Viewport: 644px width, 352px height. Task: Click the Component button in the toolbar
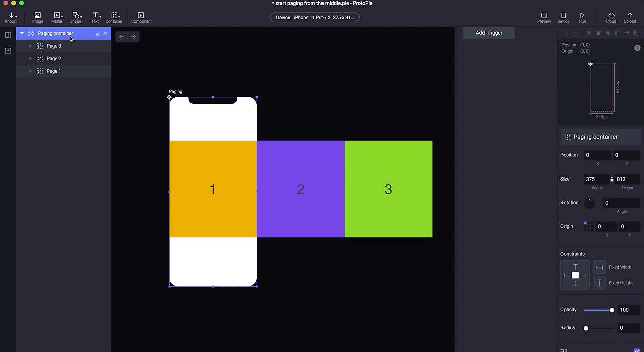coord(141,18)
